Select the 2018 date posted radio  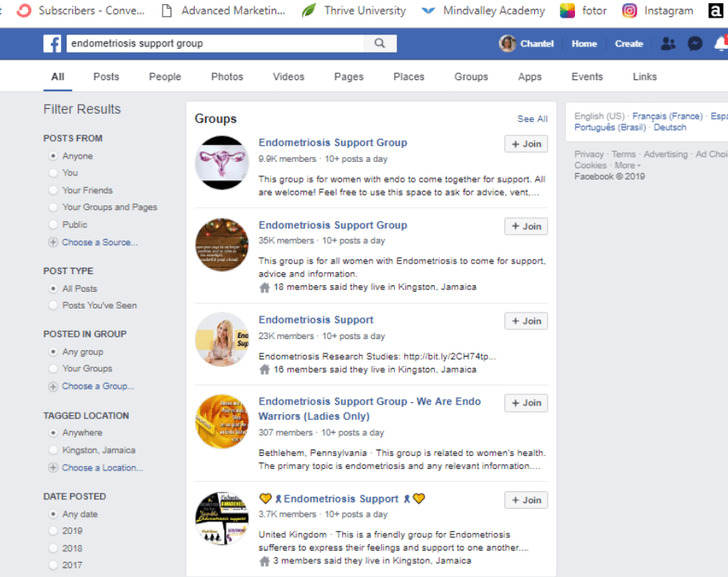click(53, 548)
